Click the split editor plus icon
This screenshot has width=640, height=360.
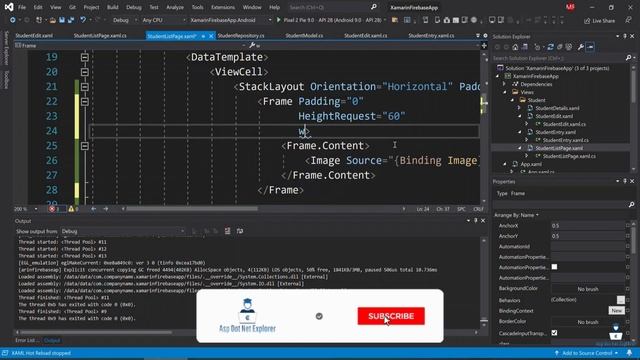pos(484,46)
